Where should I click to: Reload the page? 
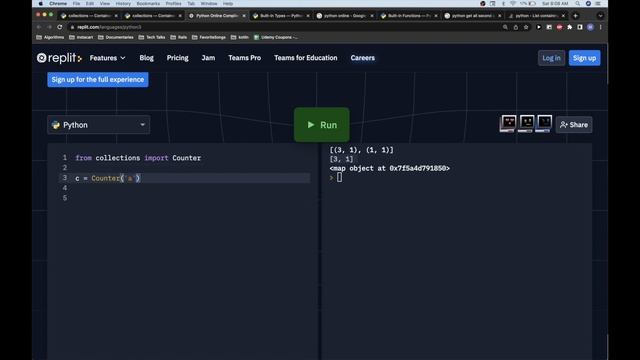click(x=60, y=27)
